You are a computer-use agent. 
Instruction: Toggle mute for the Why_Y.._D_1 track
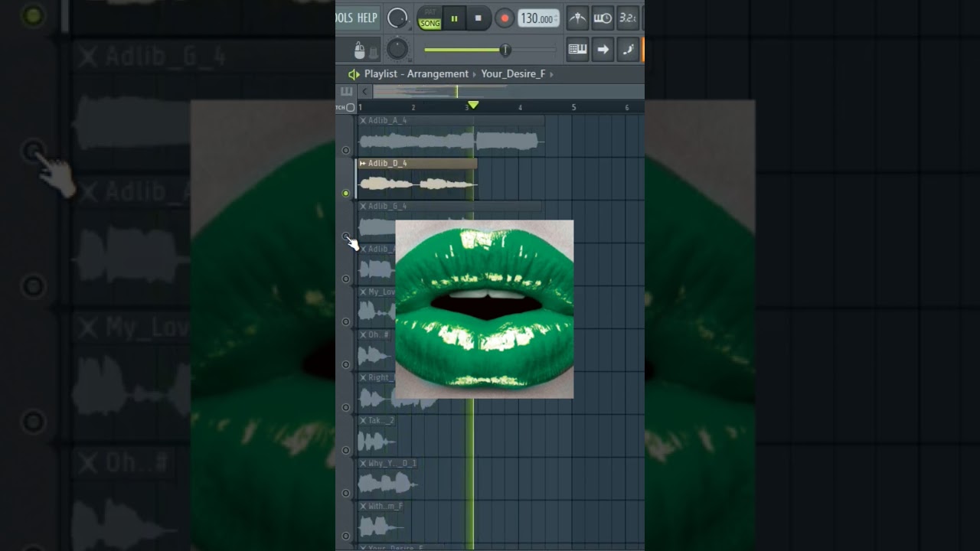pyautogui.click(x=345, y=493)
